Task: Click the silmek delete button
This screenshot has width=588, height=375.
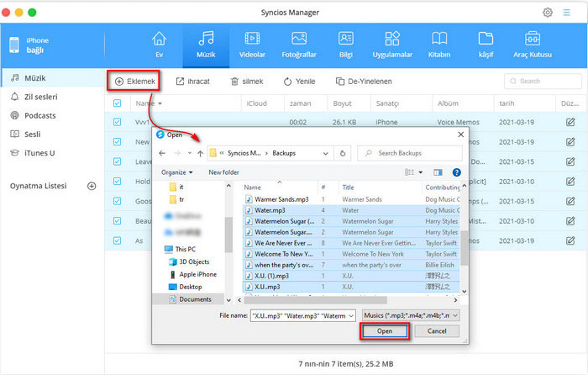Action: 246,81
